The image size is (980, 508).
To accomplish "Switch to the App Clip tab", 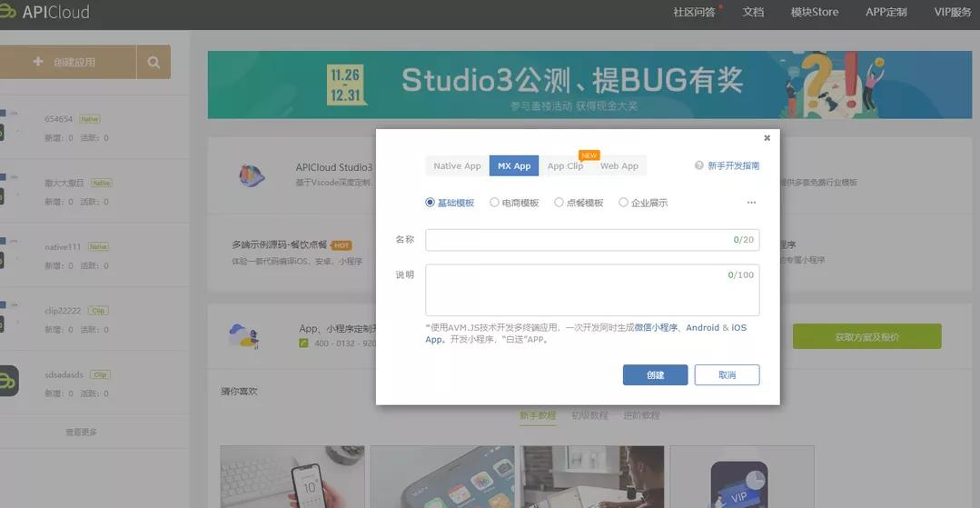I will (565, 165).
